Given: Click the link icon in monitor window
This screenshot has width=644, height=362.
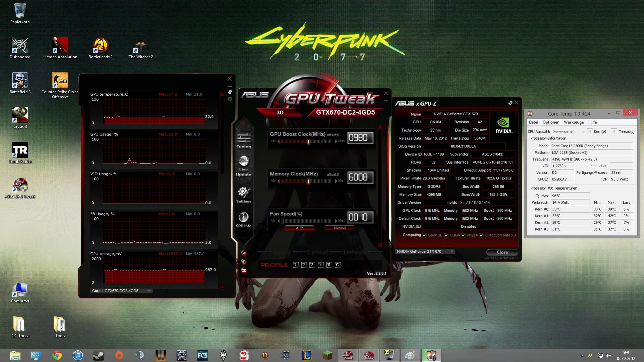Looking at the screenshot, I should click(x=230, y=92).
